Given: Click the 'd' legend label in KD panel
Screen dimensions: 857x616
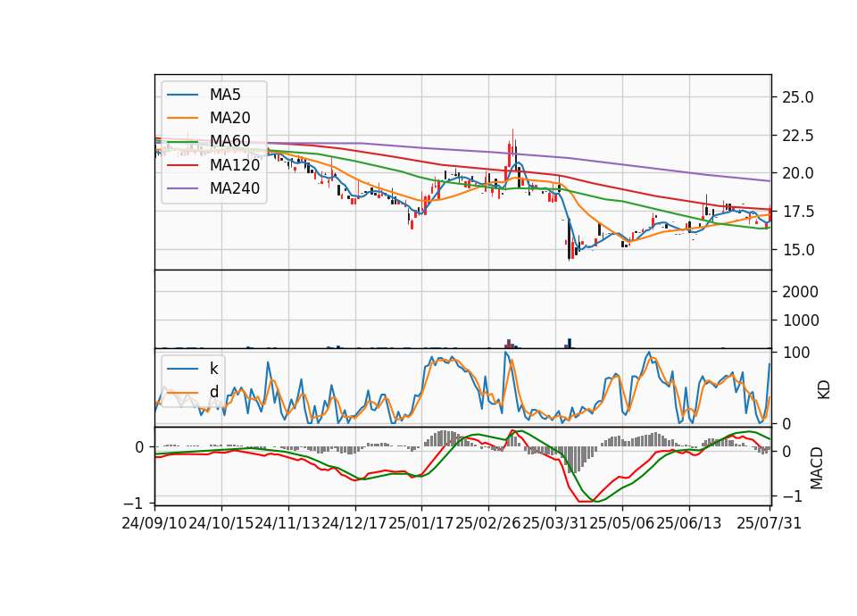Looking at the screenshot, I should point(214,392).
